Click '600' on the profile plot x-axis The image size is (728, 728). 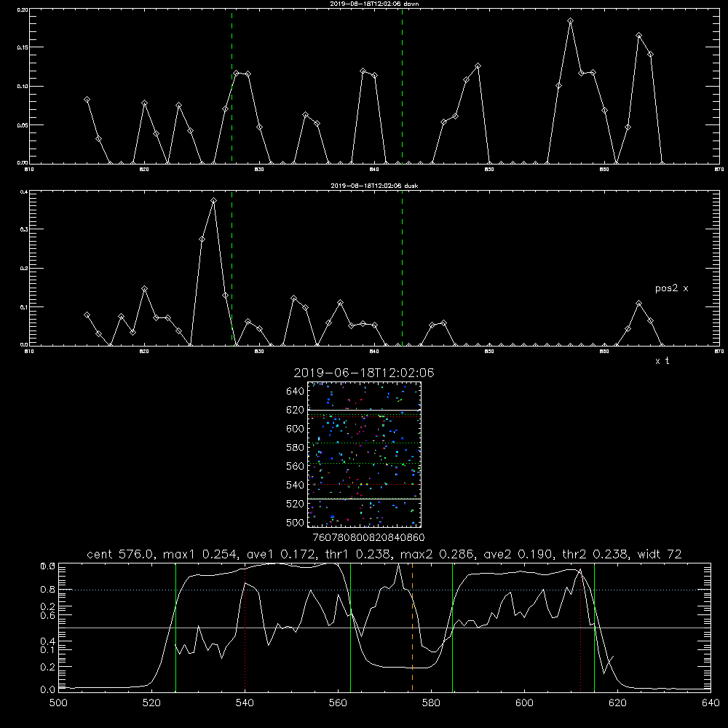[x=525, y=703]
